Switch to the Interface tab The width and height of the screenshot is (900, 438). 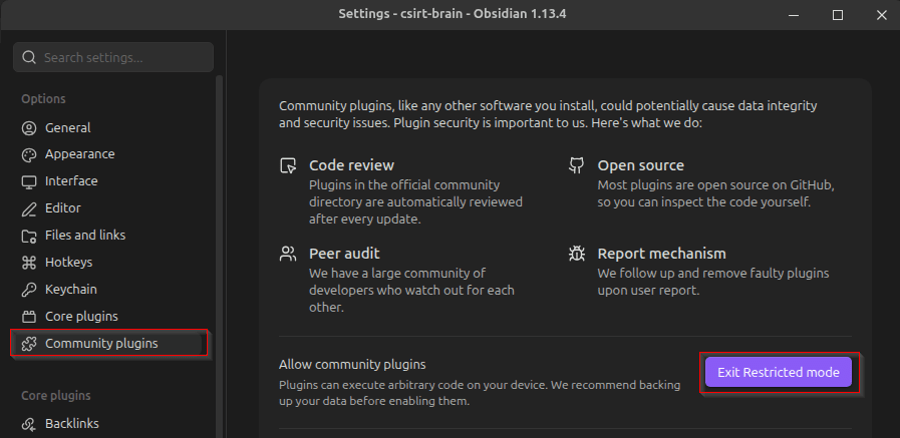[71, 181]
